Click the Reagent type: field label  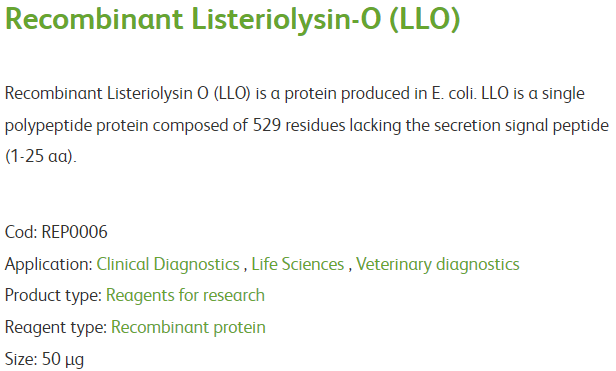point(56,327)
